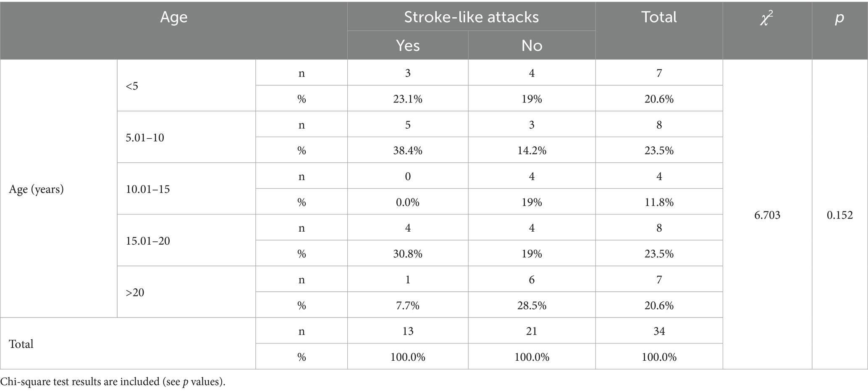The image size is (868, 391).
Task: Click the chi-square test footnote text
Action: tap(113, 382)
